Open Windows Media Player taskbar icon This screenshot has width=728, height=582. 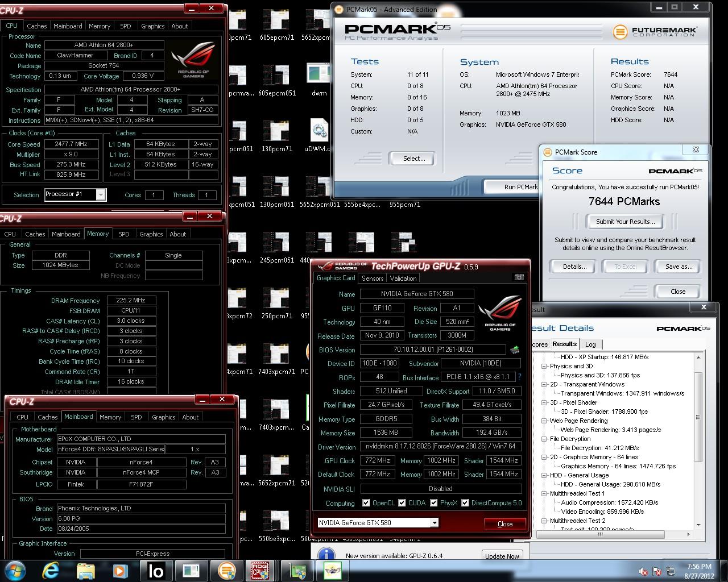coord(119,570)
